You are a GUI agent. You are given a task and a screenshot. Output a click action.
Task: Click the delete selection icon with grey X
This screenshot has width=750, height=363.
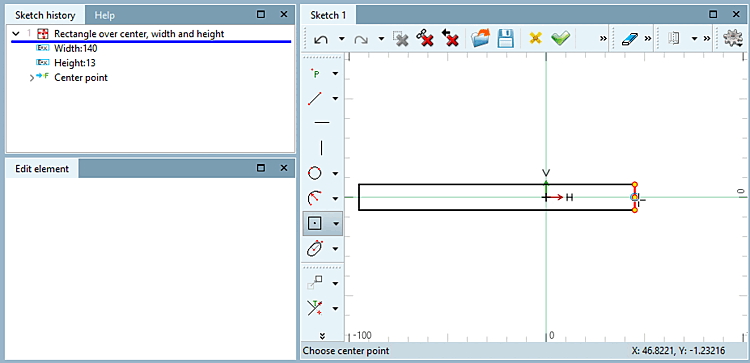[x=400, y=39]
